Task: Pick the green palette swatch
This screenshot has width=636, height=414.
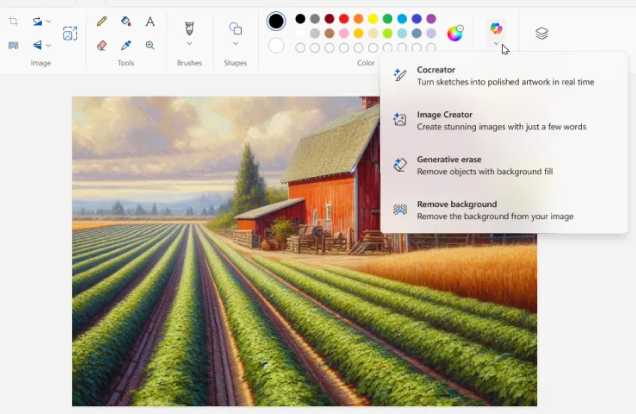Action: [387, 19]
